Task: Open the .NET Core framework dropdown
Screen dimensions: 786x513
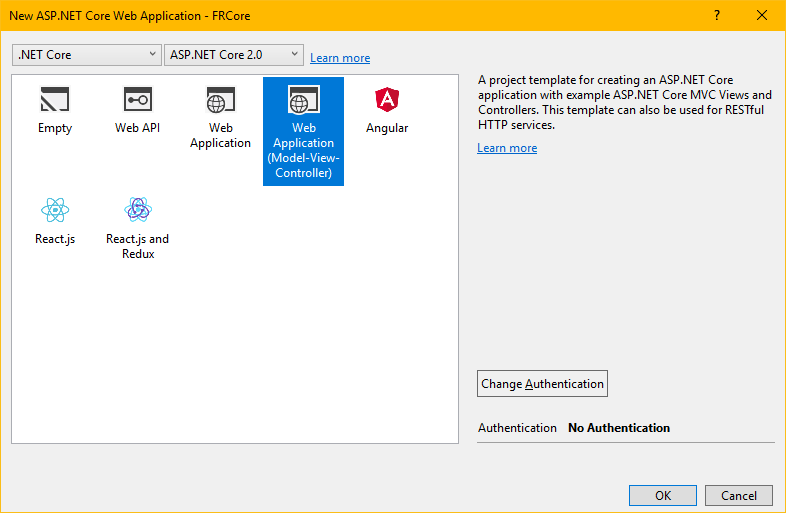Action: [x=87, y=55]
